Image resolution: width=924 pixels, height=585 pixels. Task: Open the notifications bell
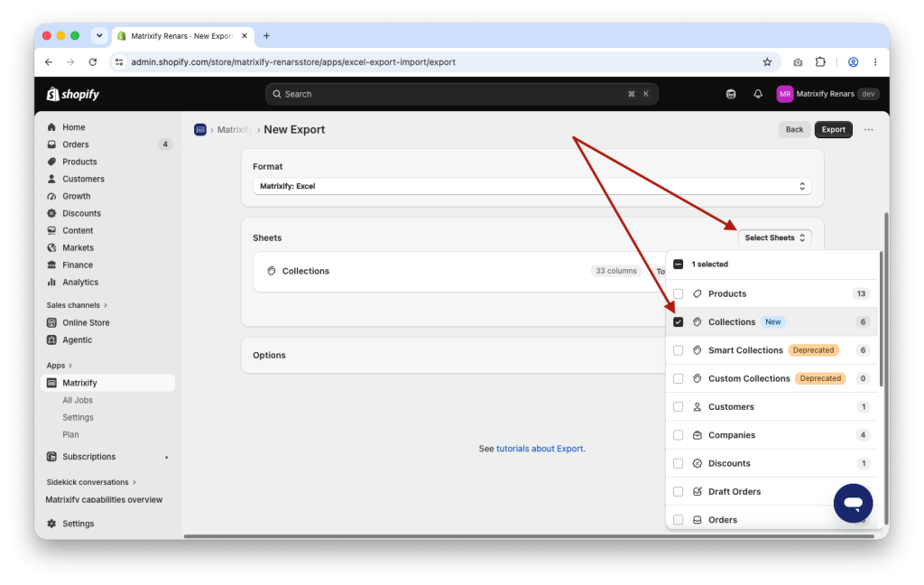[758, 94]
